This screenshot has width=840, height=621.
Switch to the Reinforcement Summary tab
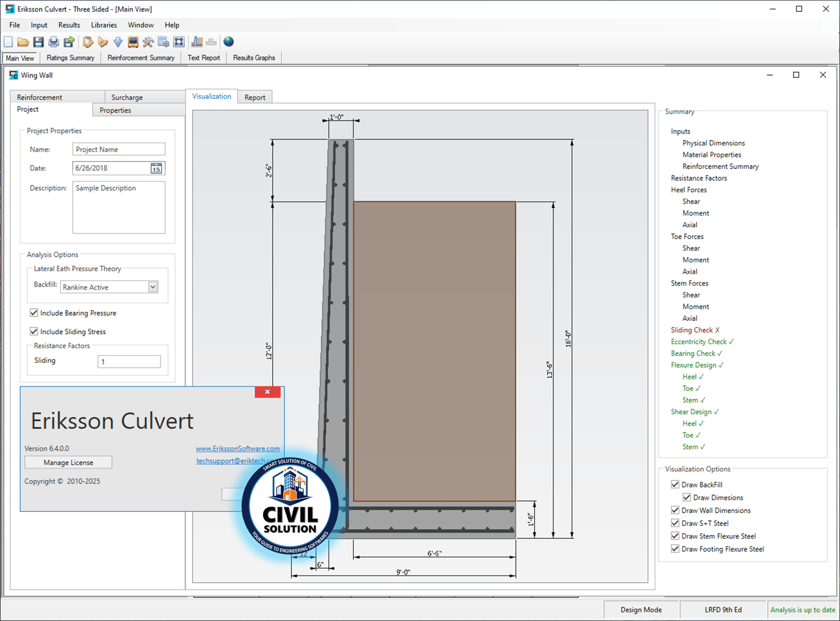point(141,58)
